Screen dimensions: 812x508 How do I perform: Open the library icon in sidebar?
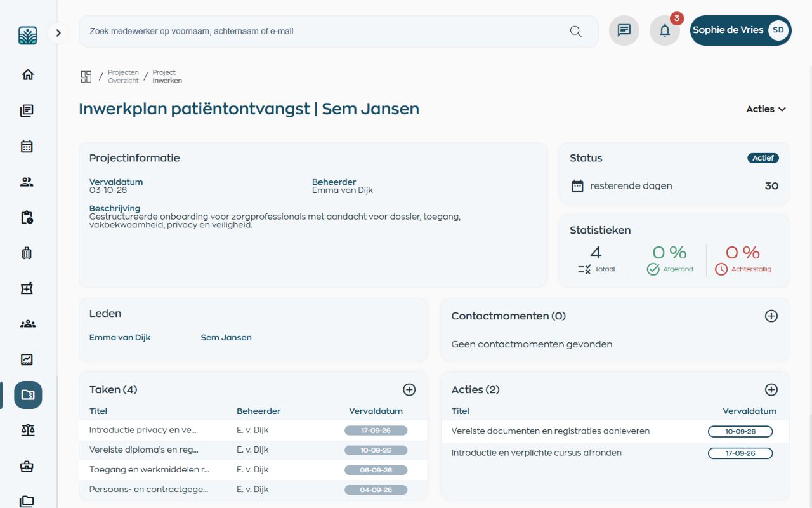click(27, 111)
